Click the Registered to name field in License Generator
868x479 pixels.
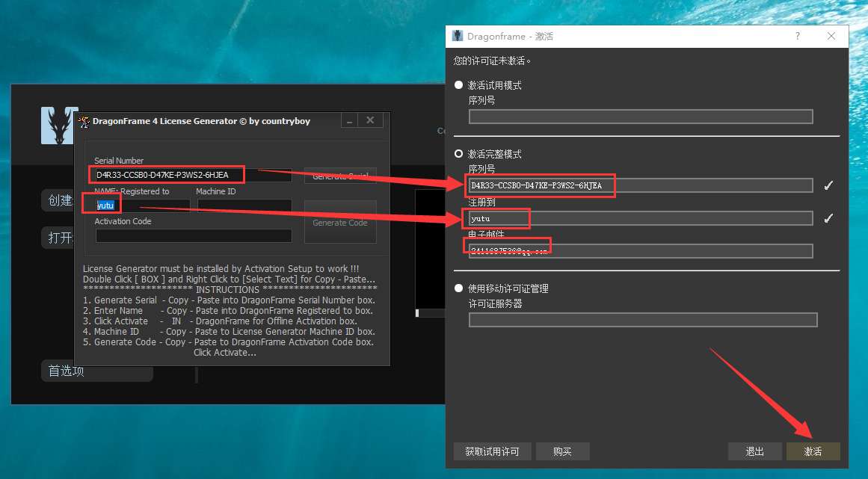[143, 205]
